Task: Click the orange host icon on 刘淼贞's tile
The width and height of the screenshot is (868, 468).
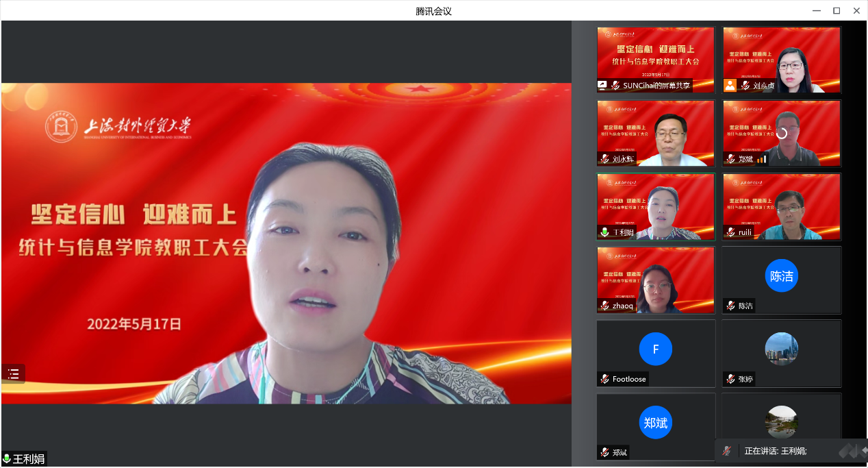Action: pyautogui.click(x=730, y=86)
